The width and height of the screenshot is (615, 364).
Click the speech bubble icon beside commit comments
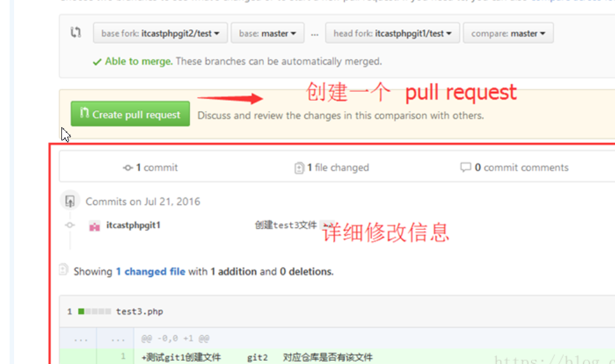[465, 168]
